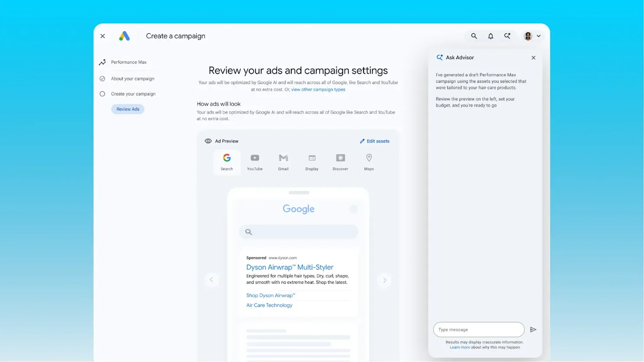Click the Ask Advisor title icon
The height and width of the screenshot is (362, 644).
click(439, 58)
